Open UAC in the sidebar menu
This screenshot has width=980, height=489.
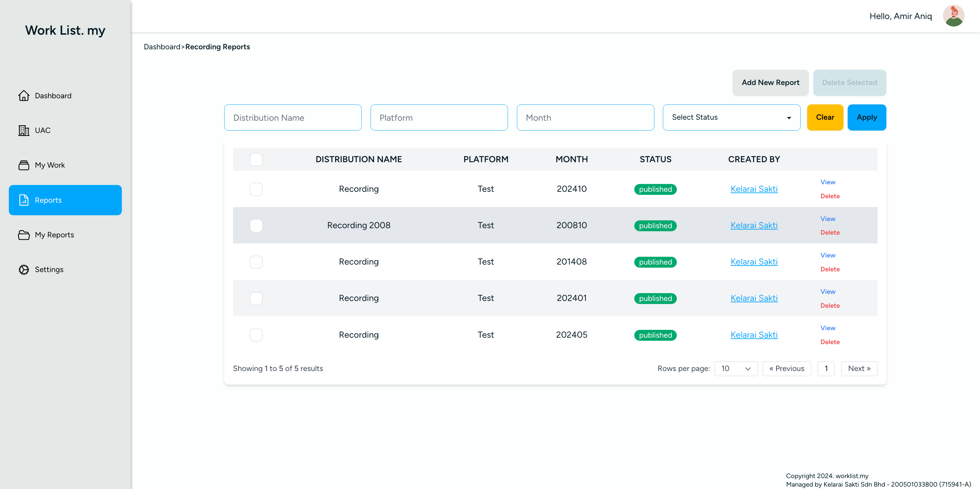pos(65,131)
